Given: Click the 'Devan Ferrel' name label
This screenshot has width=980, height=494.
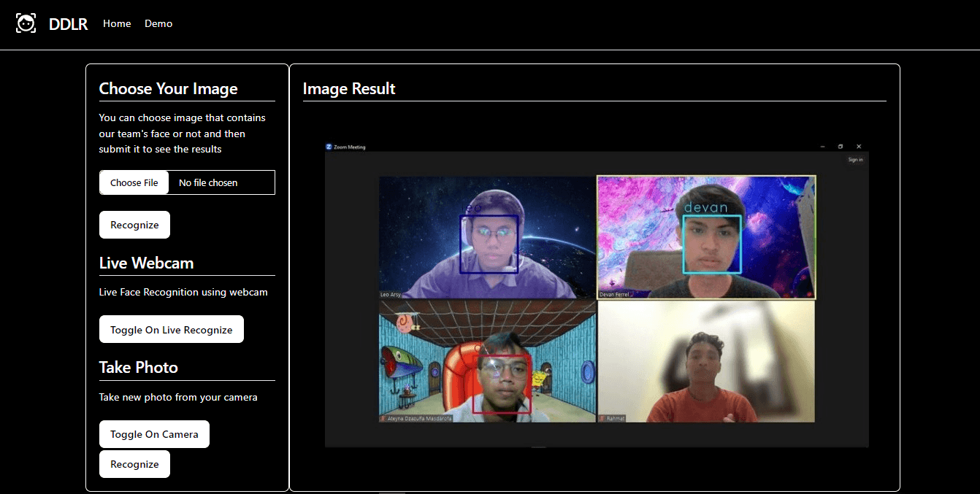Looking at the screenshot, I should pyautogui.click(x=614, y=295).
